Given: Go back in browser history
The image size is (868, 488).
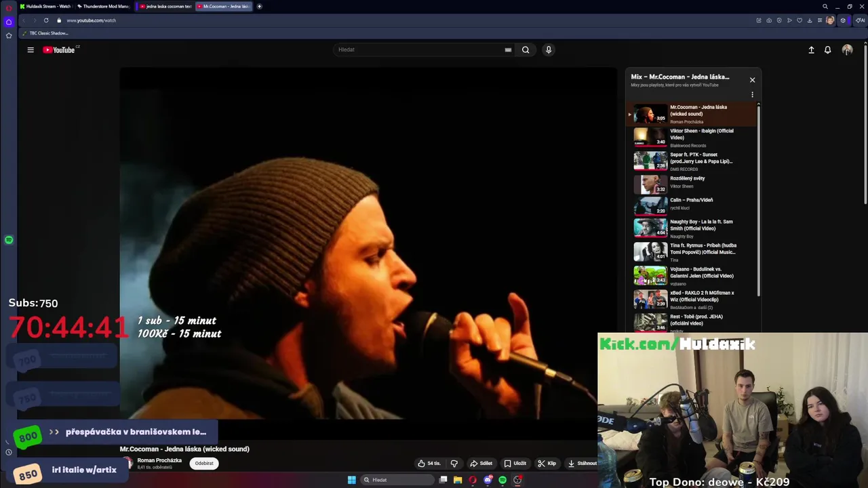Looking at the screenshot, I should [25, 20].
